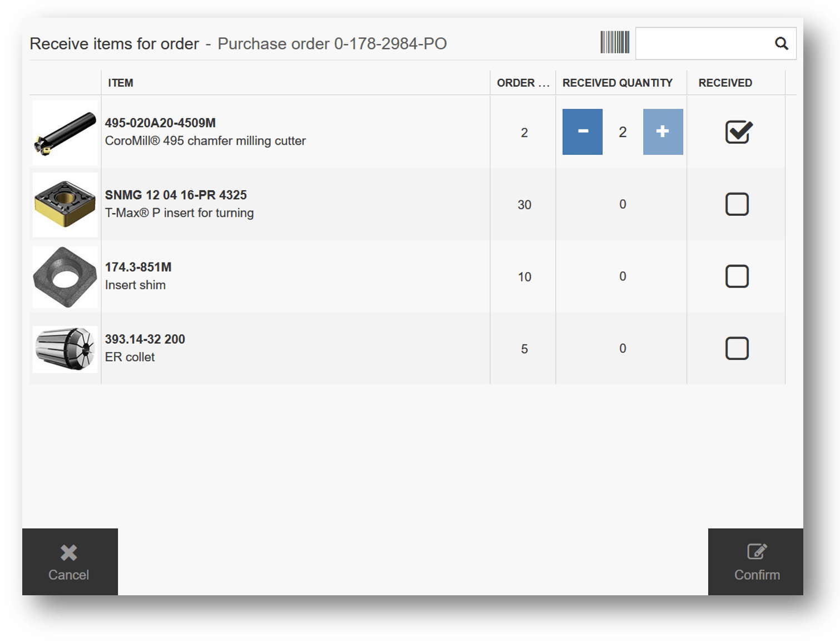Select the T-Max P insert thumbnail image
Screen dimensions: 840x642
(x=65, y=204)
